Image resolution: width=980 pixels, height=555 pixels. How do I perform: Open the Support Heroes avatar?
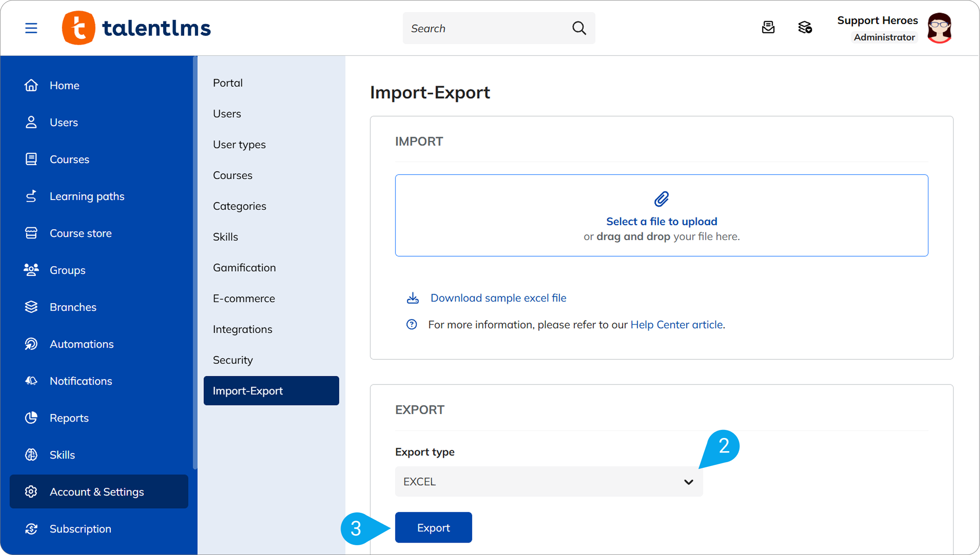(x=940, y=28)
